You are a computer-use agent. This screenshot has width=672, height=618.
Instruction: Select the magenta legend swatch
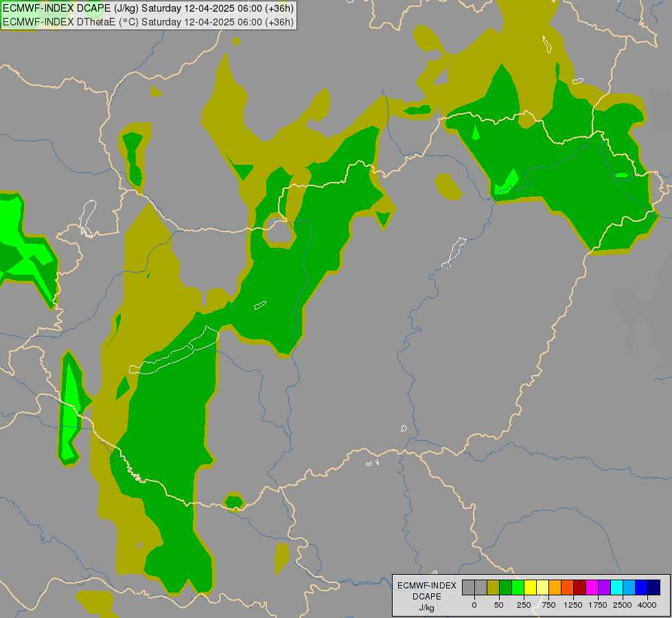592,587
